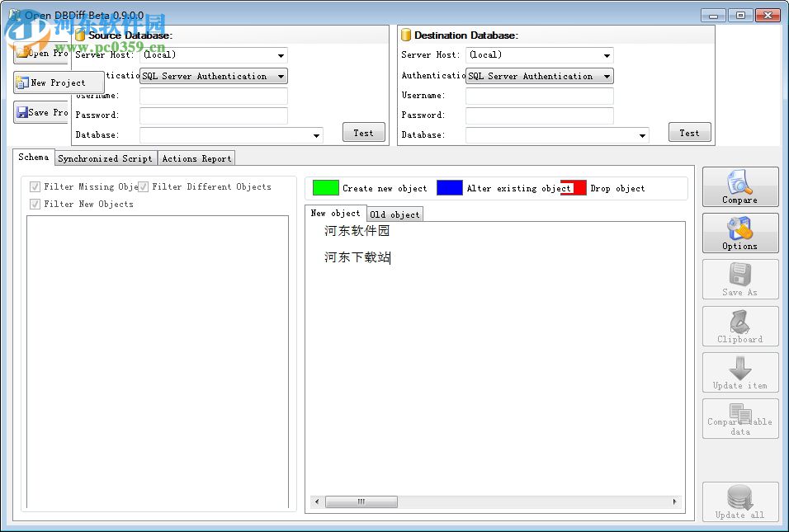
Task: Open the Source Database server host dropdown
Action: (x=281, y=55)
